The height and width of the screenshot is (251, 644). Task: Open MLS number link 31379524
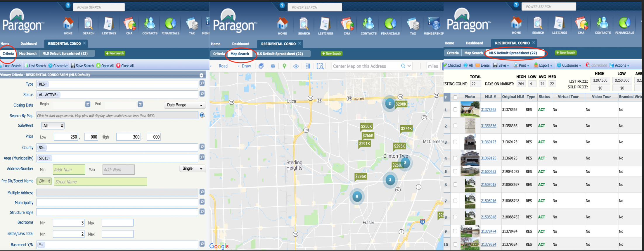[489, 245]
